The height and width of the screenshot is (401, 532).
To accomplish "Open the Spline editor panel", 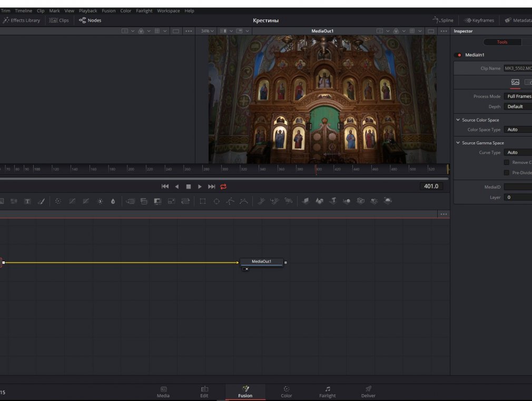I will (443, 21).
